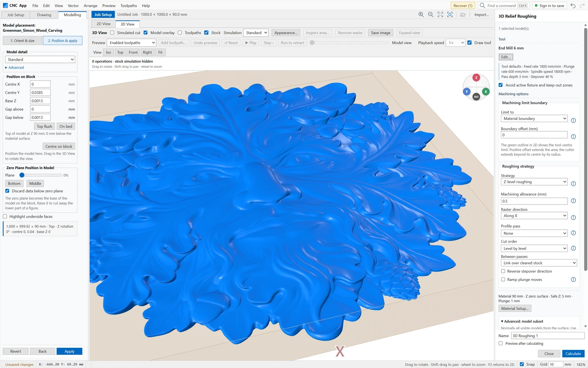Viewport: 588px width, 368px height.
Task: Switch to the Drawing tab
Action: click(44, 15)
